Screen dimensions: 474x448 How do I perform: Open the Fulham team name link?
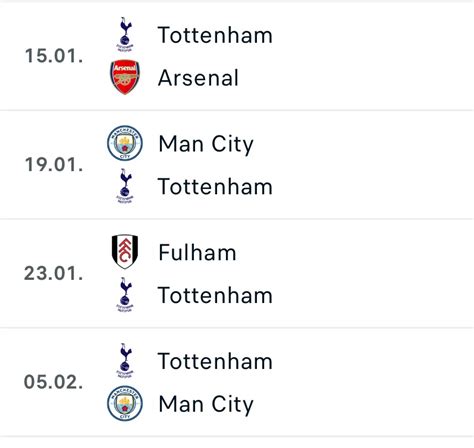(197, 252)
